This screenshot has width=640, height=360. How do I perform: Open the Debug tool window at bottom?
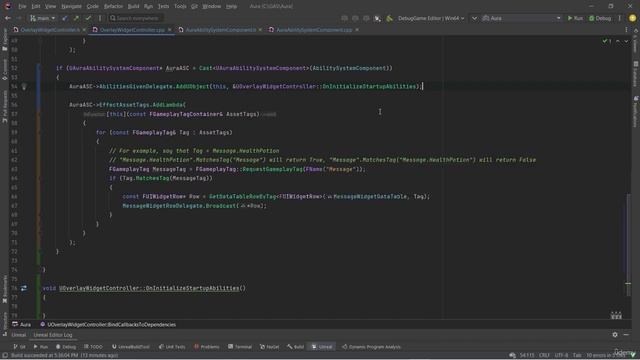click(66, 347)
